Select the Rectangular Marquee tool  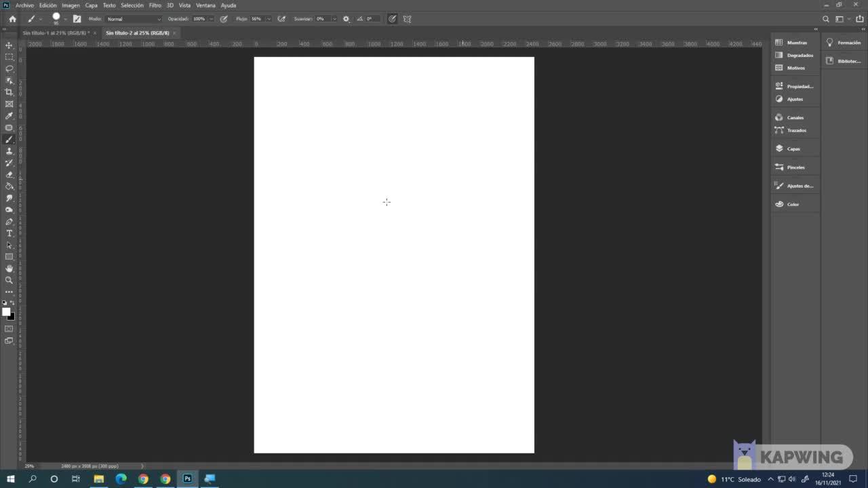(9, 57)
